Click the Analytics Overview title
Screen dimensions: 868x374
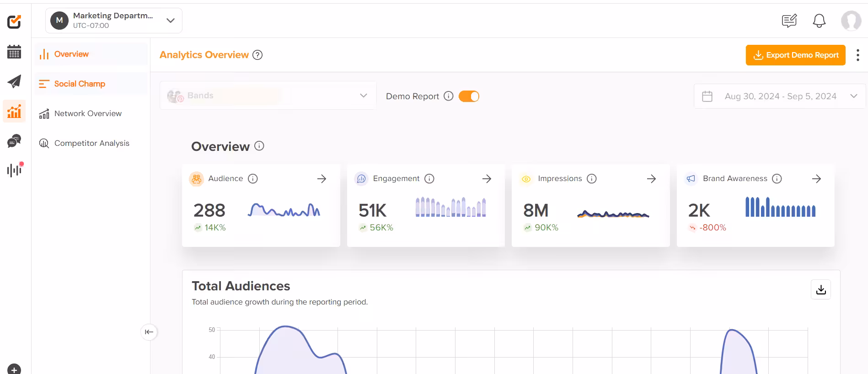pos(204,55)
